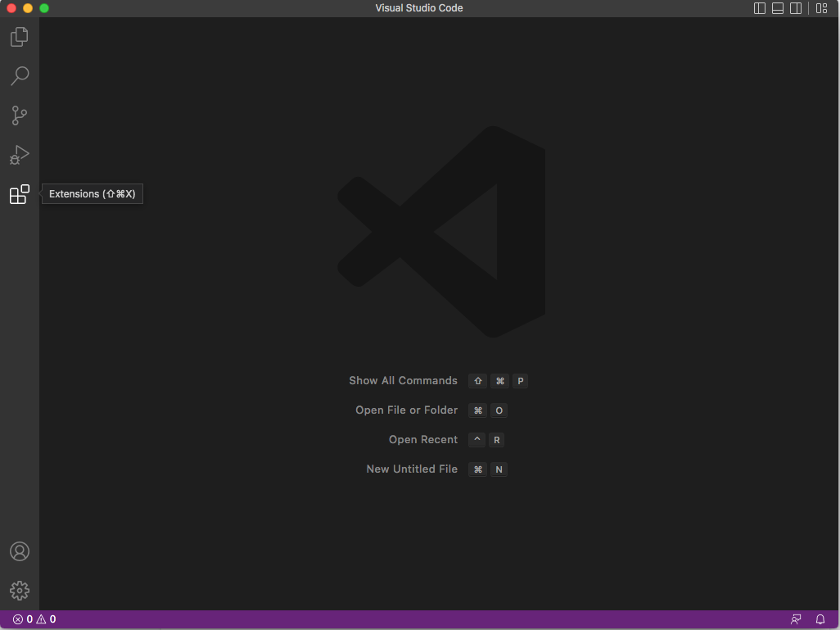840x630 pixels.
Task: Click Open File or Folder
Action: click(x=406, y=410)
